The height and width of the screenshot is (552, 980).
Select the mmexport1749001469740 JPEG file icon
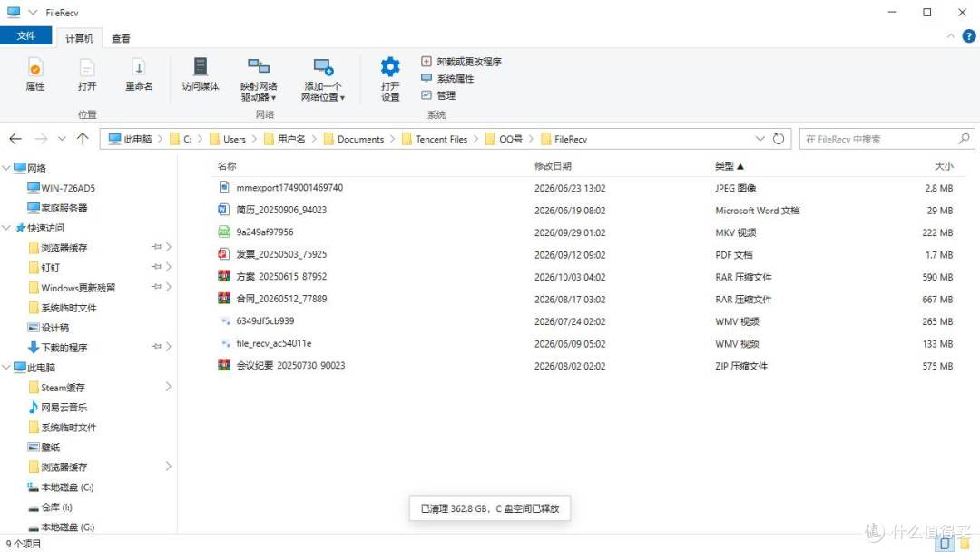click(224, 187)
